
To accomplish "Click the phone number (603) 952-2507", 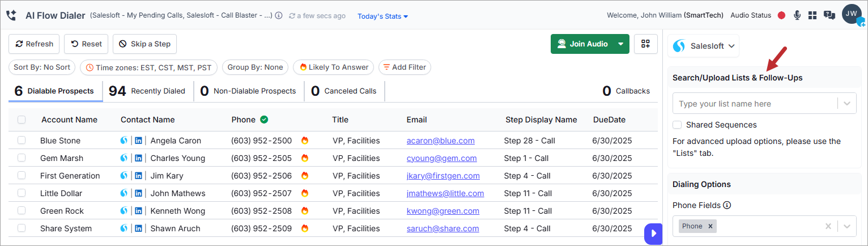I will [261, 193].
